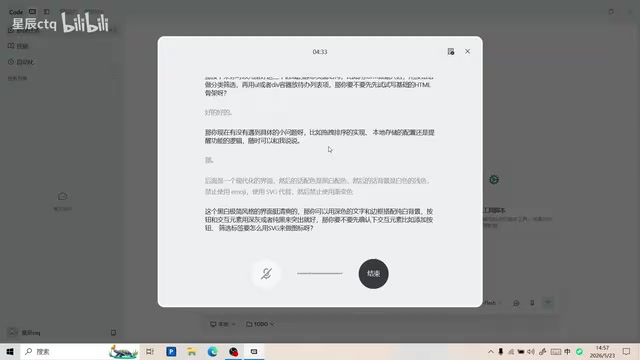Viewport: 640px width, 360px height.
Task: Click the taskbar search box
Action: click(80, 351)
